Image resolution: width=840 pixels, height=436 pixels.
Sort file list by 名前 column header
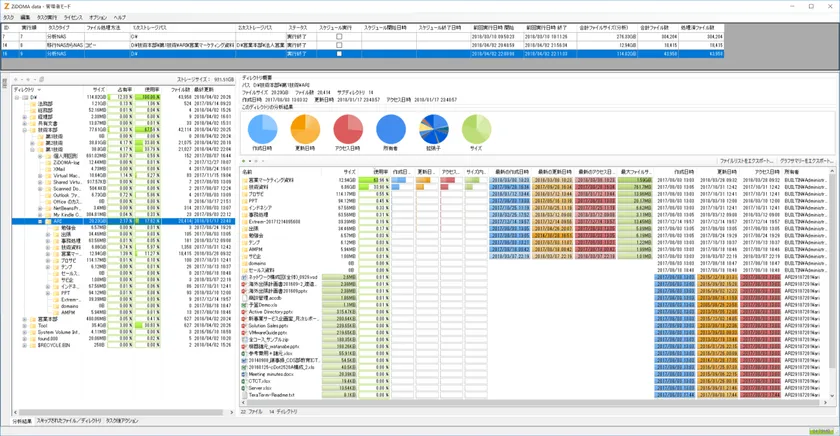click(x=248, y=172)
